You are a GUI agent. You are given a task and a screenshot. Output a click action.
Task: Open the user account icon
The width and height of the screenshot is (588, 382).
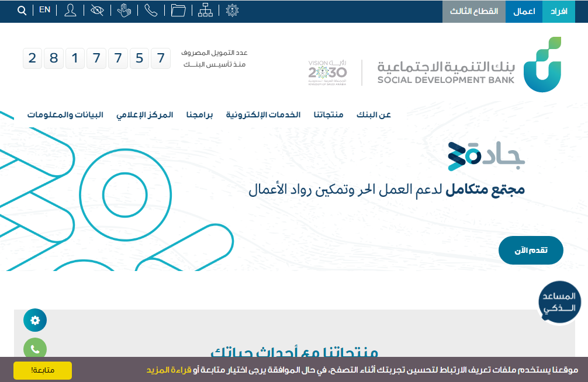(70, 11)
